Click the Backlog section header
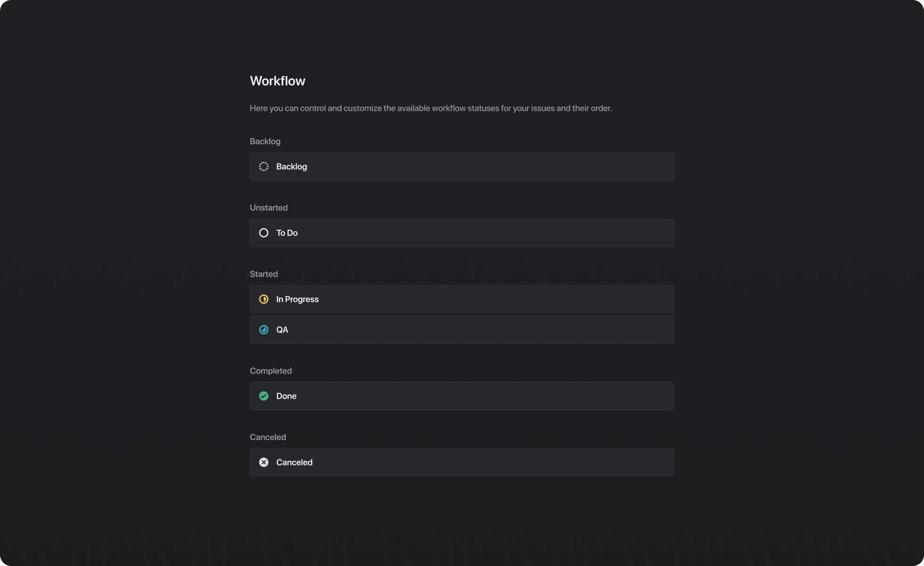 point(265,141)
